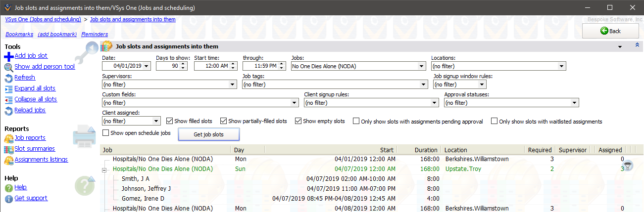Click the magnifier Show add person tool icon

(9, 67)
